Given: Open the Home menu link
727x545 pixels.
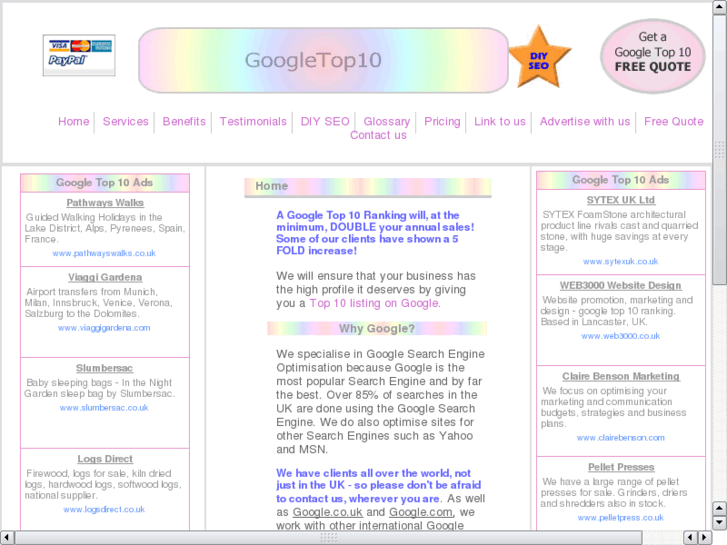Looking at the screenshot, I should (73, 122).
